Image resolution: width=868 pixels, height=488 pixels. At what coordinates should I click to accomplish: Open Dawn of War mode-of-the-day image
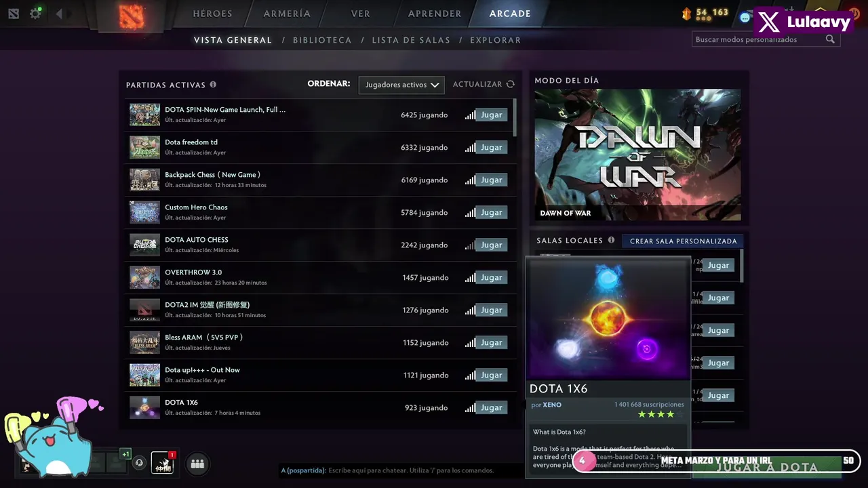click(x=637, y=155)
